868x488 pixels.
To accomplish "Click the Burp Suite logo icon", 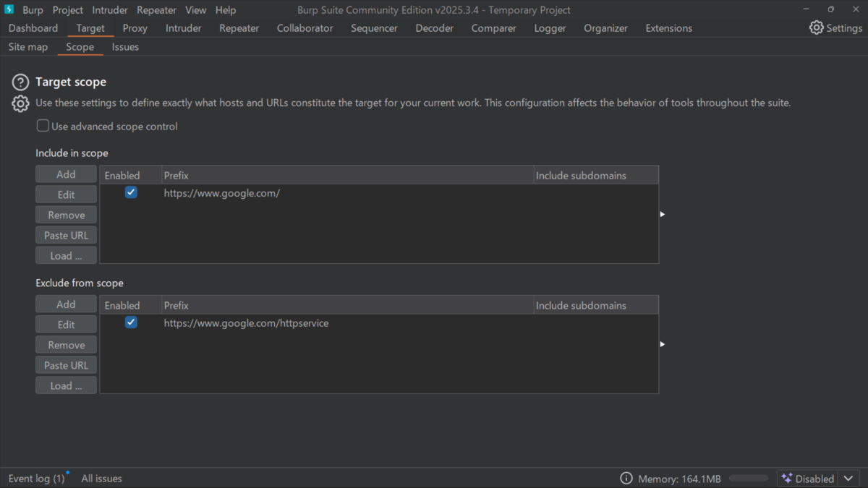I will point(9,9).
